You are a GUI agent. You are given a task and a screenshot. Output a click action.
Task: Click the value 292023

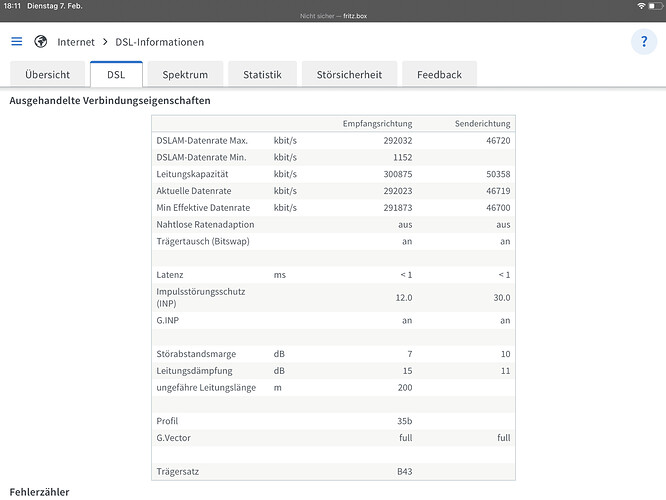pyautogui.click(x=398, y=191)
